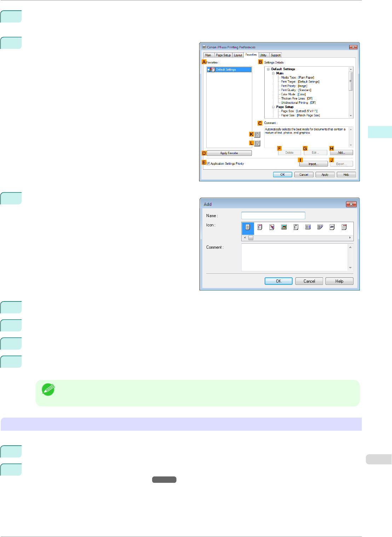Click the Import... button
The width and height of the screenshot is (392, 537).
pos(313,164)
